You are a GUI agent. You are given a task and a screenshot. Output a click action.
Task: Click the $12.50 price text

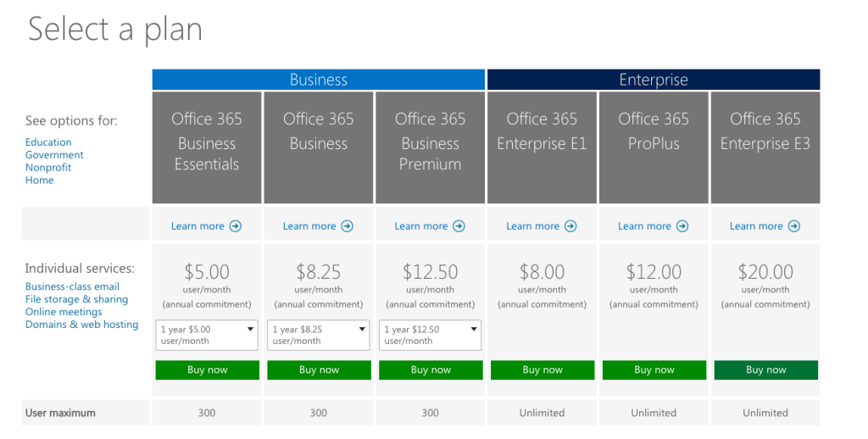430,272
